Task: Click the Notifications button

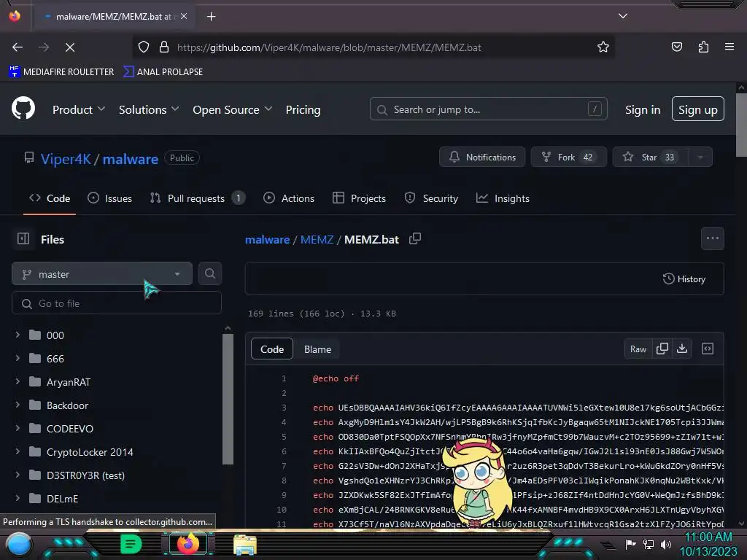Action: point(482,157)
